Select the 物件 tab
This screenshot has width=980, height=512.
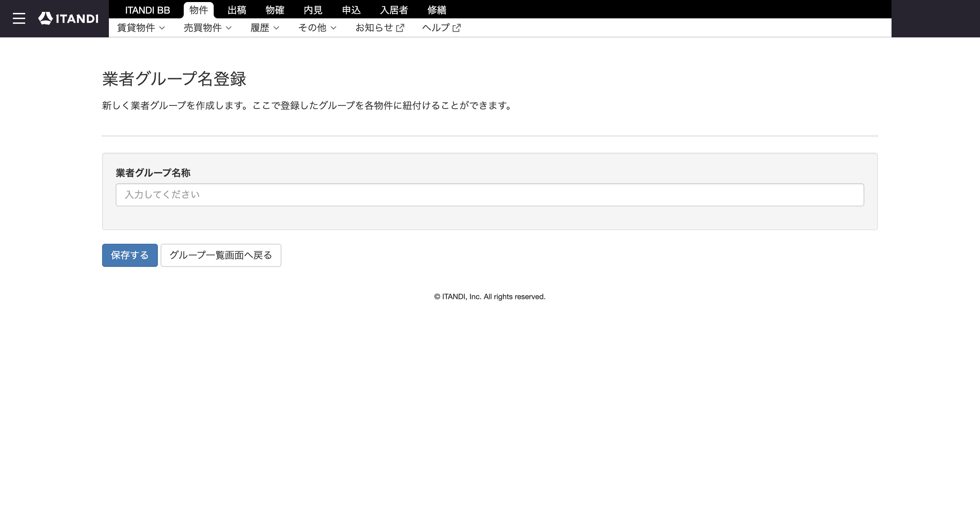click(199, 10)
